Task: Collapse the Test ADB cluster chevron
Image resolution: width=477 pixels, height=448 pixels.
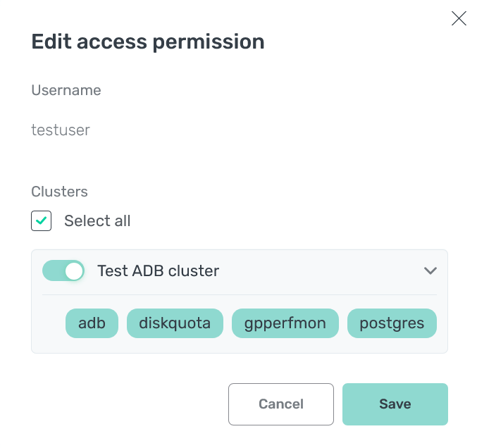Action: [x=430, y=270]
